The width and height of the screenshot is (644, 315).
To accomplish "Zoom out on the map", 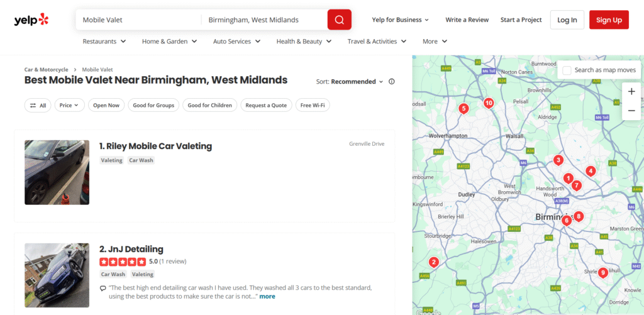I will [x=631, y=111].
